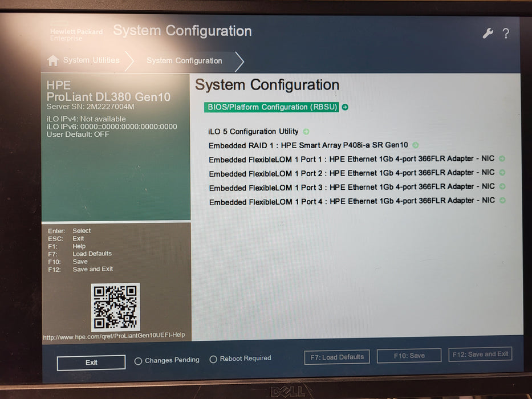
Task: Click the F12: Save and Exit legend entry
Action: pyautogui.click(x=80, y=270)
